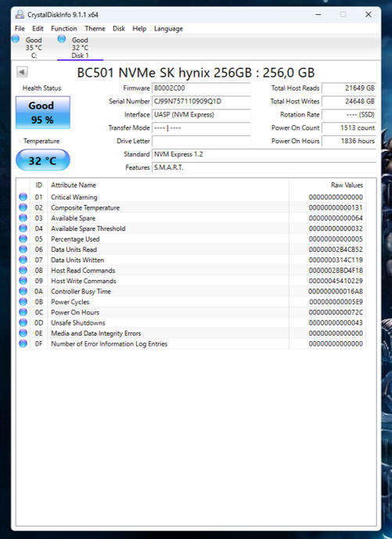
Task: Select the Host Read Commands attribute name
Action: (x=83, y=271)
